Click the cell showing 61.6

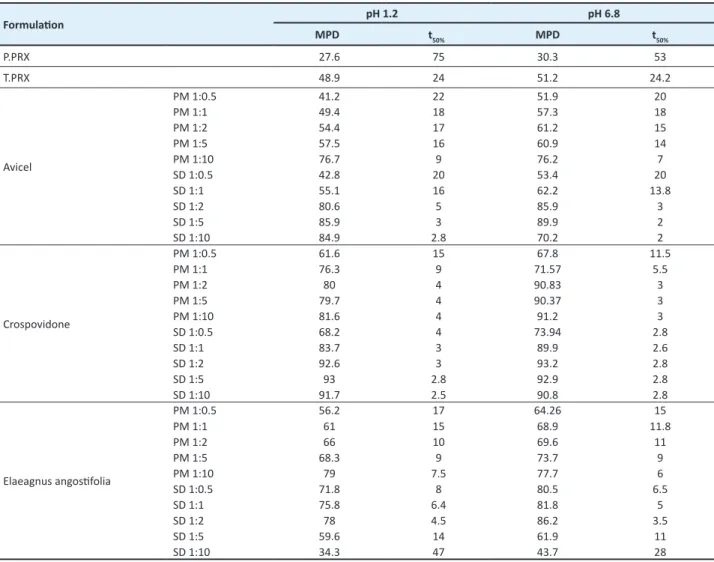pos(329,254)
